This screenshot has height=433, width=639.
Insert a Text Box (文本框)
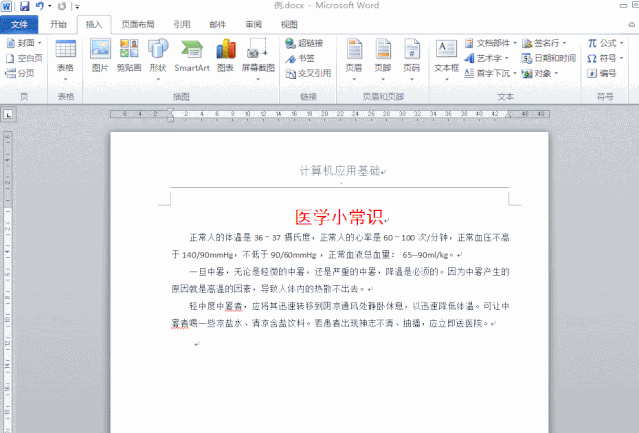447,60
